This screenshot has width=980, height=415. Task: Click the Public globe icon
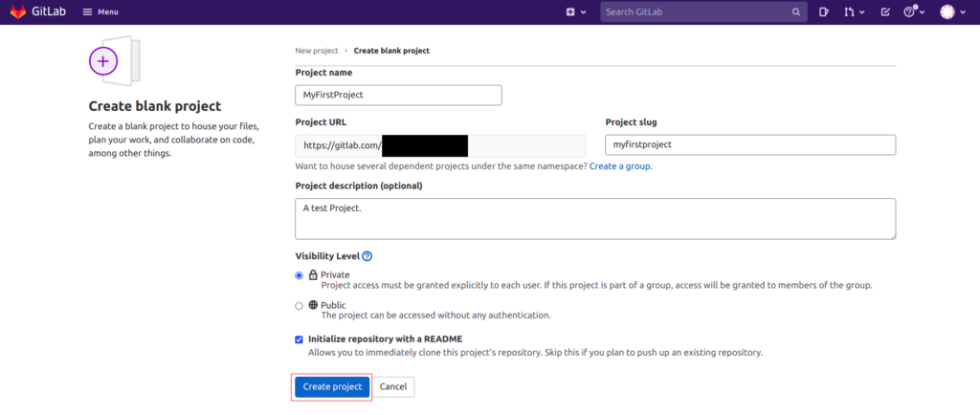click(313, 305)
